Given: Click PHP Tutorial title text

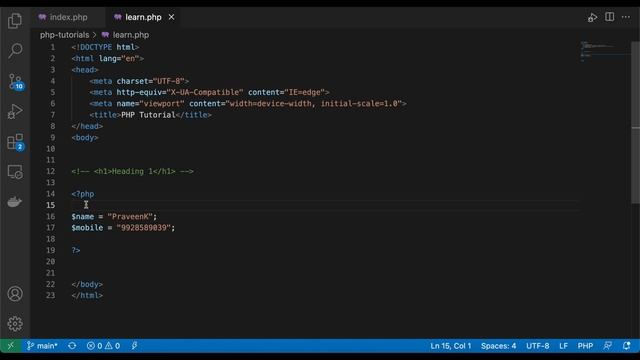Looking at the screenshot, I should [x=148, y=115].
